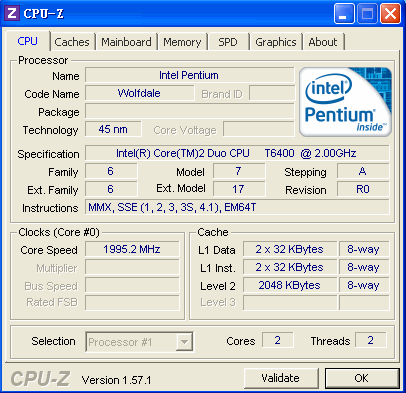Click the L1 Data 8-way value

pyautogui.click(x=364, y=249)
